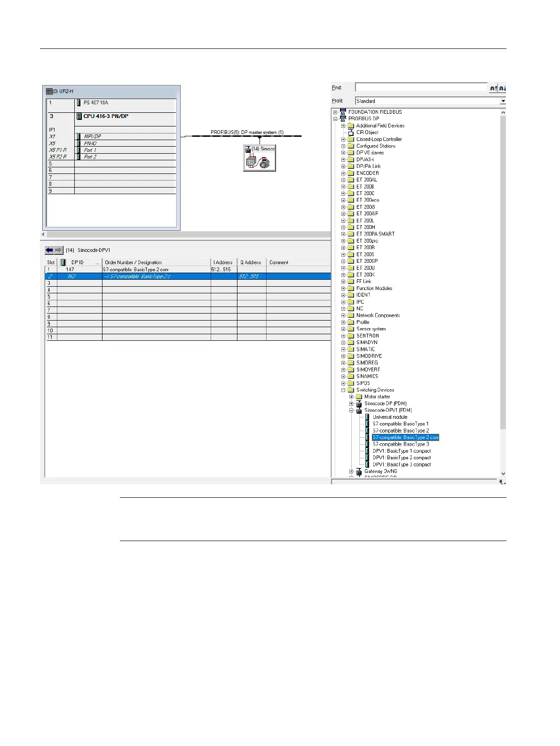The image size is (560, 746).
Task: Click the back arrow navigation button
Action: coord(49,250)
